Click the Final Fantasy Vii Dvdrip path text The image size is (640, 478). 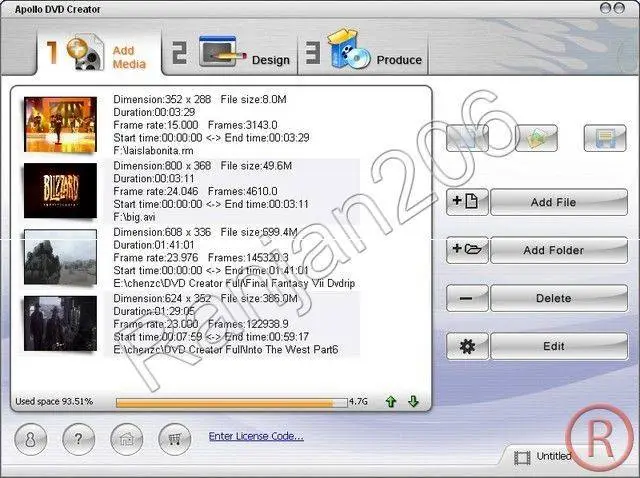click(x=234, y=283)
